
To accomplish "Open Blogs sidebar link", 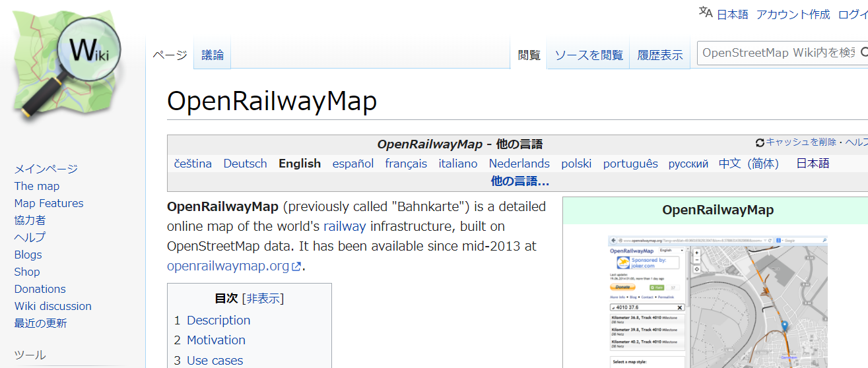I will point(28,255).
